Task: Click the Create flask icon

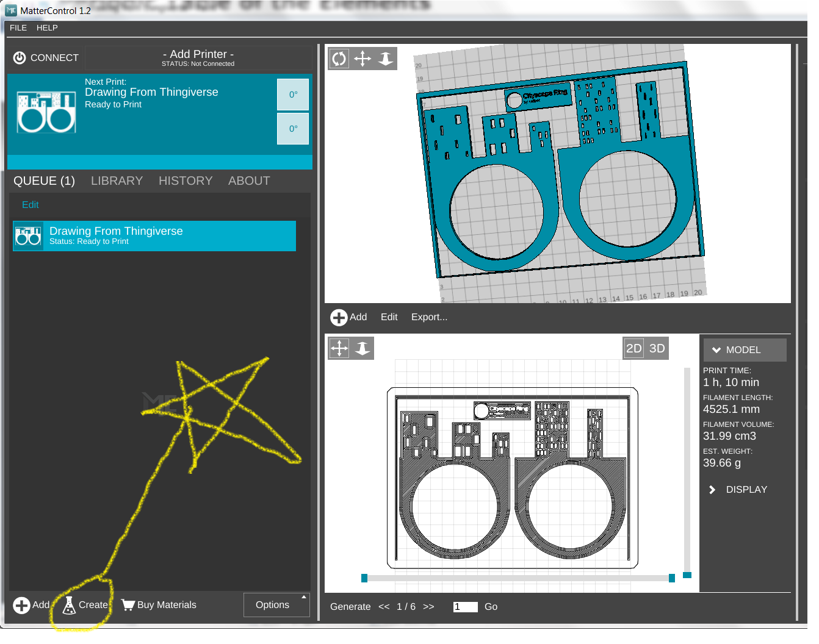Action: coord(70,605)
